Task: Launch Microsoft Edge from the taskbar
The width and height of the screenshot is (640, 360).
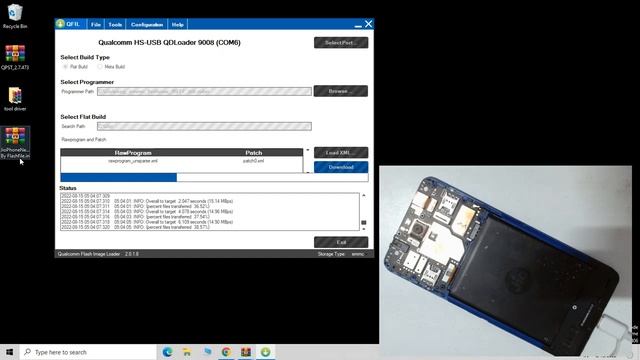Action: tap(167, 352)
